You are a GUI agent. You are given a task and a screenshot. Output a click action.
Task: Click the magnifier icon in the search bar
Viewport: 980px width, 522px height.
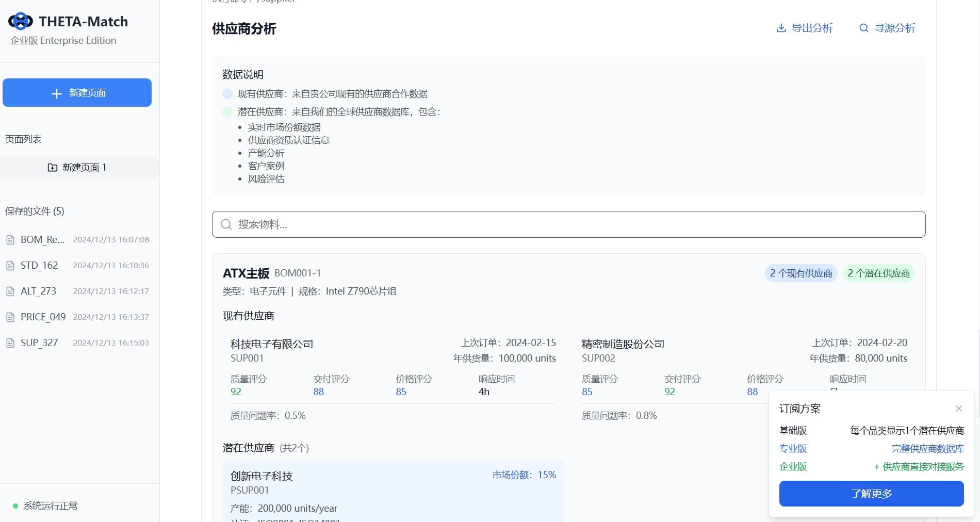pyautogui.click(x=226, y=224)
